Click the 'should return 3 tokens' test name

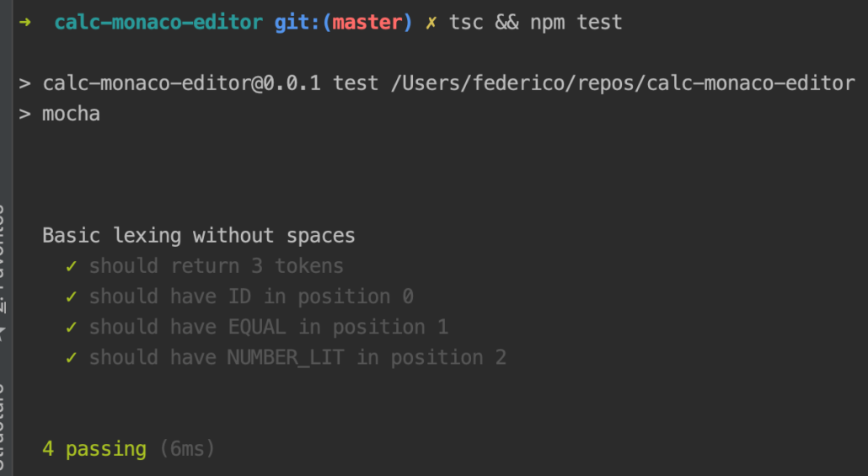pos(217,266)
